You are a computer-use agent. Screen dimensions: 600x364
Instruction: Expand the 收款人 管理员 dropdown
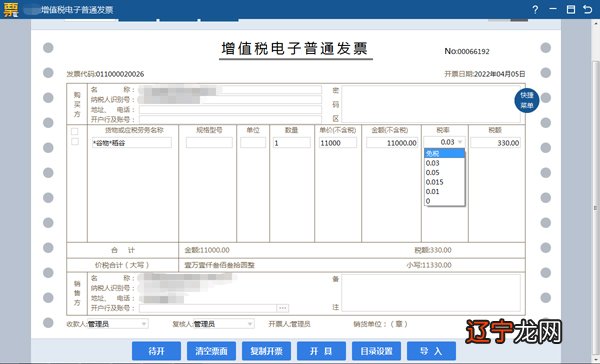118,324
